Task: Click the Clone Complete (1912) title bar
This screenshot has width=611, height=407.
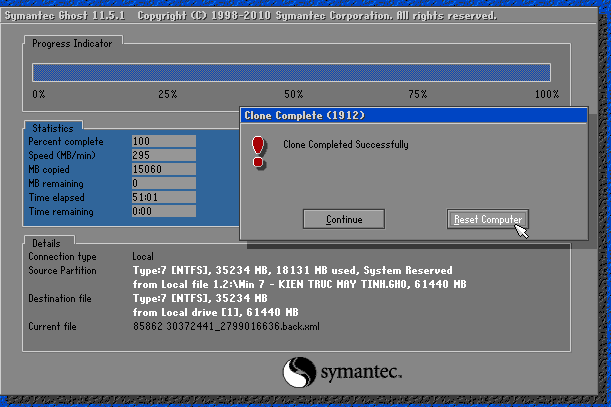Action: 413,115
